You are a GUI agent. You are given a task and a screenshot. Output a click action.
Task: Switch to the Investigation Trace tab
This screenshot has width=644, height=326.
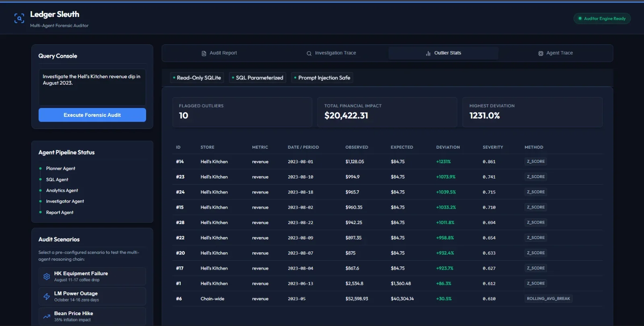[x=331, y=53]
